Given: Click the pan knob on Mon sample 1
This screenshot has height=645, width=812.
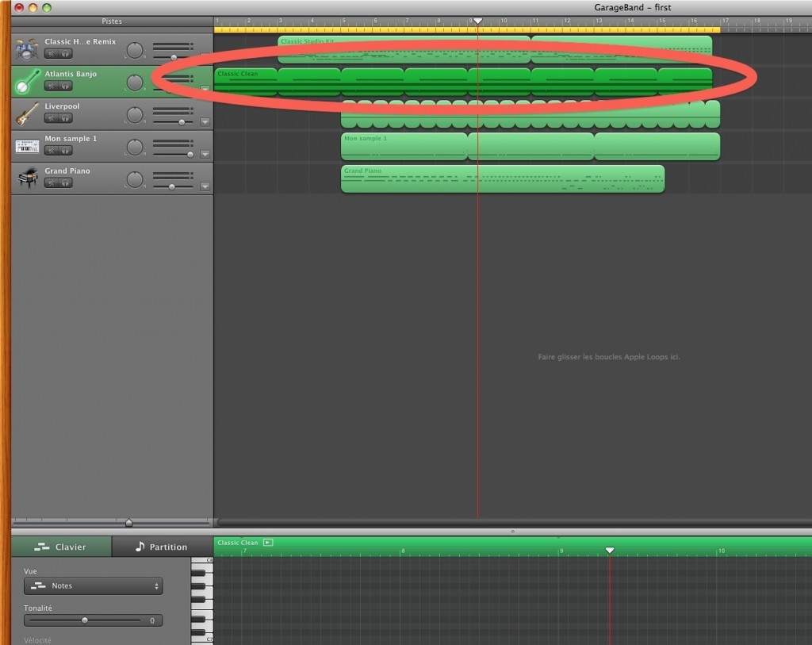Looking at the screenshot, I should tap(135, 147).
